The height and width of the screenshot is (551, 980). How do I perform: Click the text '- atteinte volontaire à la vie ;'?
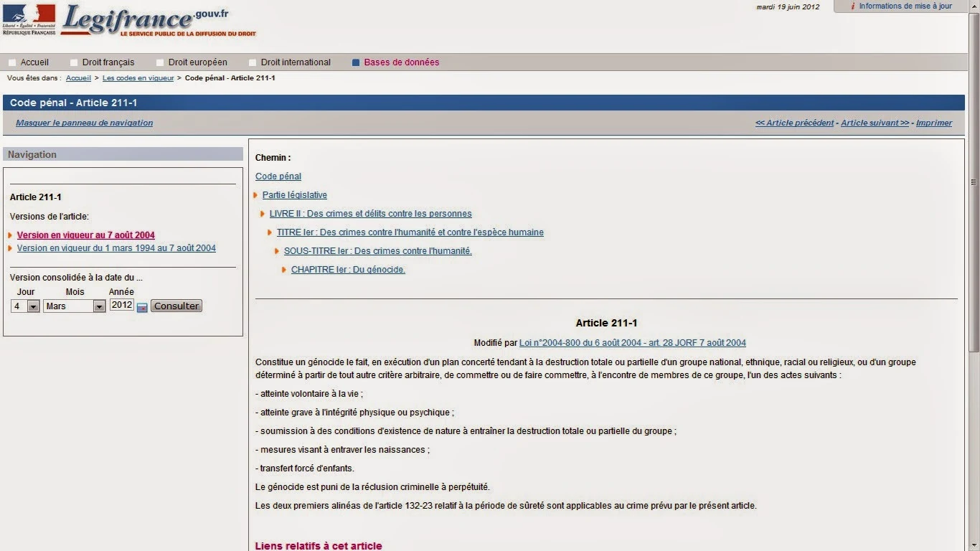click(x=309, y=394)
